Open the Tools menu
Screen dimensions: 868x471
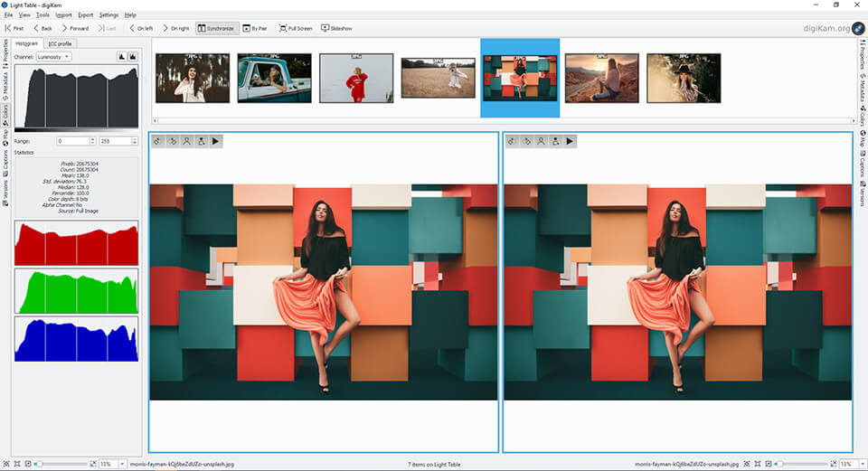[42, 15]
